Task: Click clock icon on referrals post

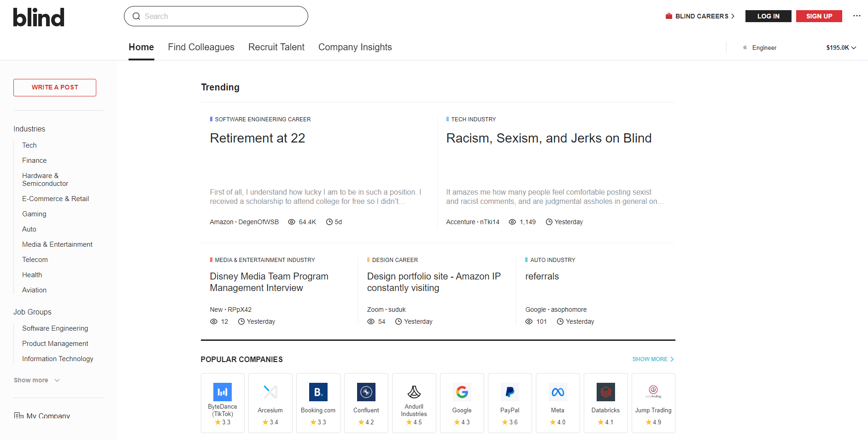Action: (x=560, y=321)
